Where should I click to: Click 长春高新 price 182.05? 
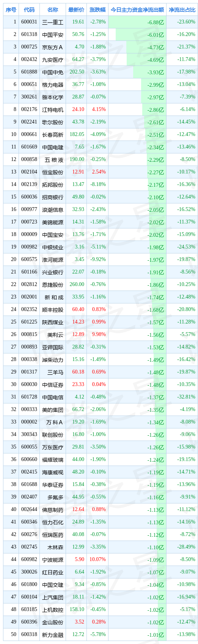(x=77, y=134)
